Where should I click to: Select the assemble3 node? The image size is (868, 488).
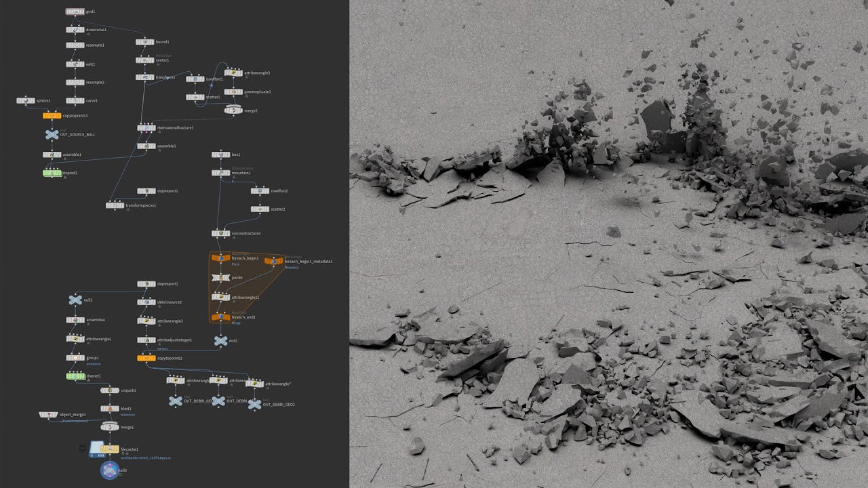[x=146, y=146]
